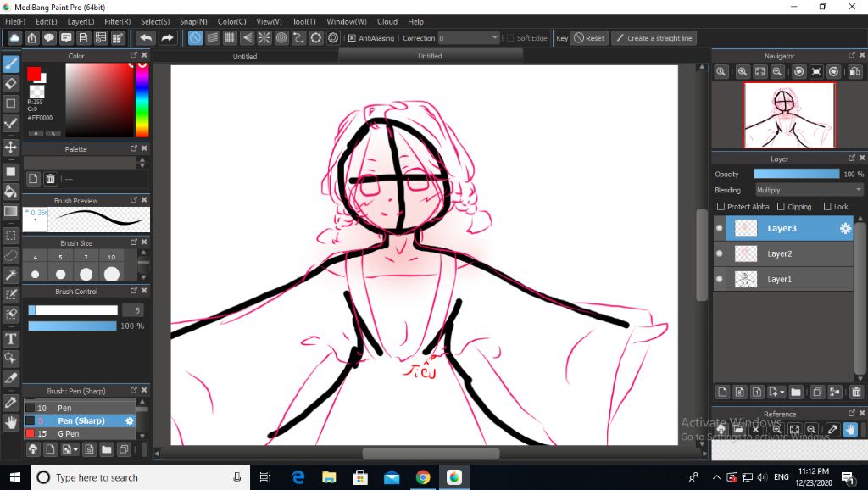Select the Eraser tool
Image resolution: width=868 pixels, height=490 pixels.
tap(10, 84)
